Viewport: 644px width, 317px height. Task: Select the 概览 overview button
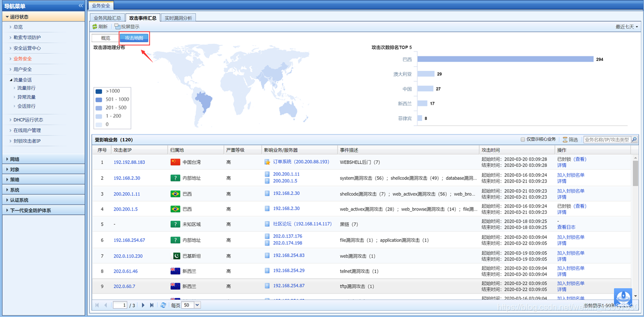[x=105, y=38]
